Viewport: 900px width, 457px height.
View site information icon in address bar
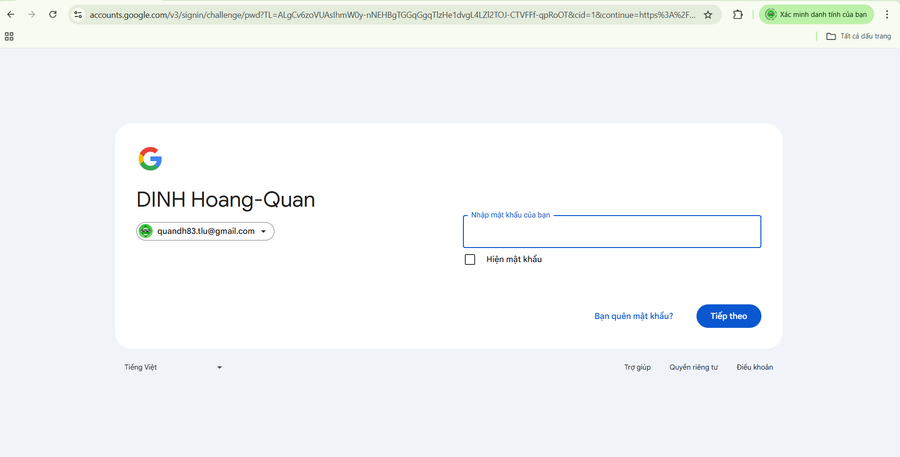click(79, 15)
